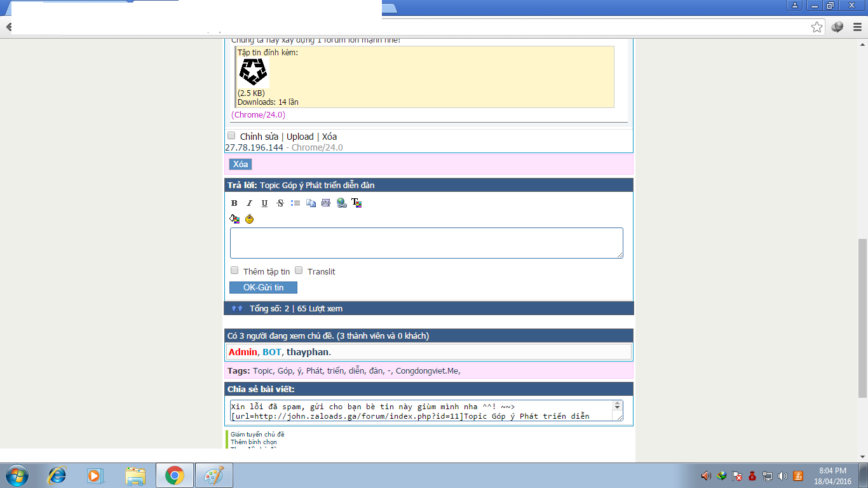Click the Java update tray icon
Viewport: 868px width, 488px height.
click(x=798, y=475)
